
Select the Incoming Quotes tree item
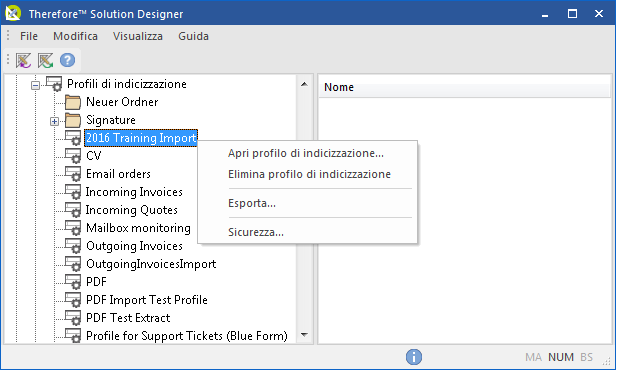131,210
